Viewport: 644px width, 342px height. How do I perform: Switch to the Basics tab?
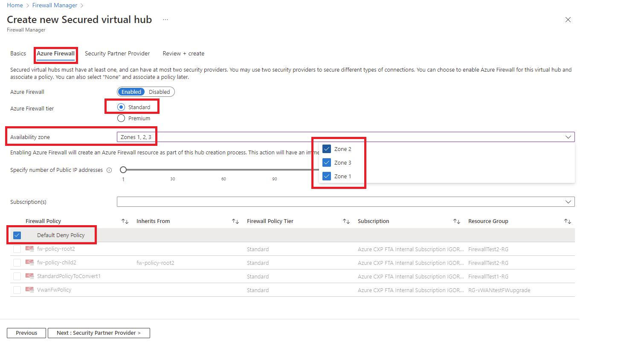click(x=18, y=54)
